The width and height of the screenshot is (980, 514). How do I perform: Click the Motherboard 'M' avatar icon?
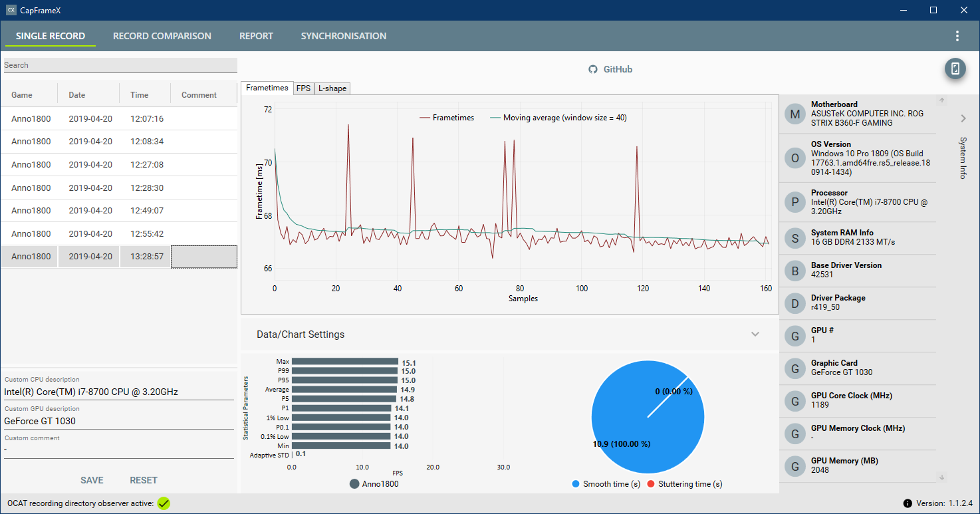(x=795, y=114)
